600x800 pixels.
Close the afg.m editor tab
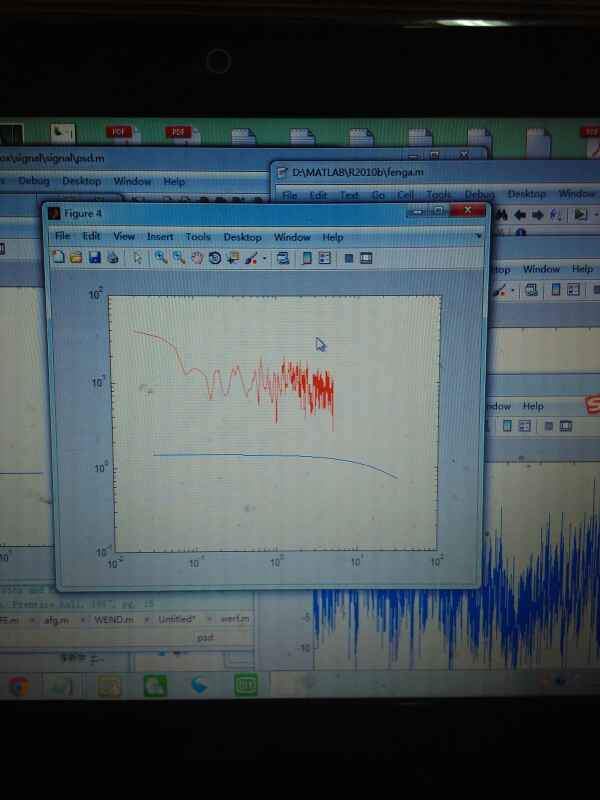81,620
